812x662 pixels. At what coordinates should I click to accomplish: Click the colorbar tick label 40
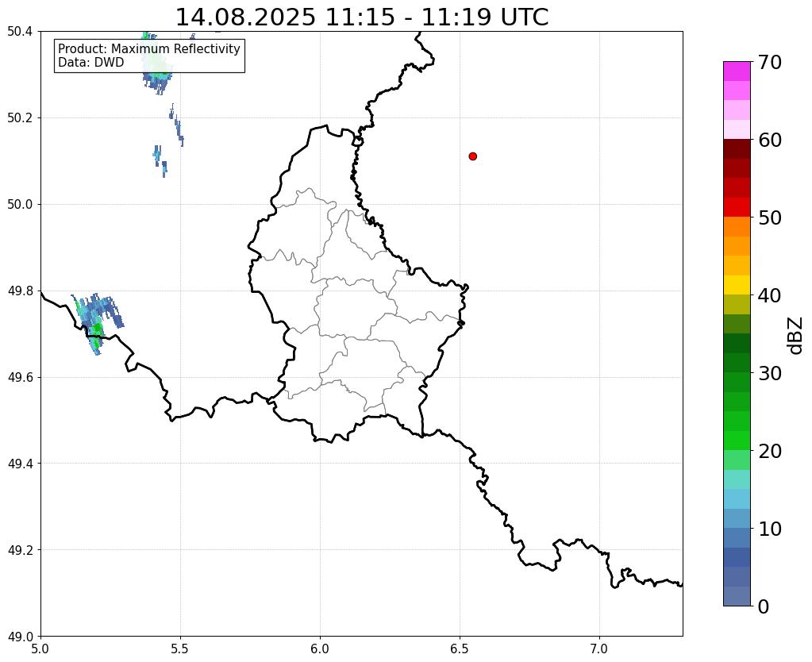coord(770,295)
